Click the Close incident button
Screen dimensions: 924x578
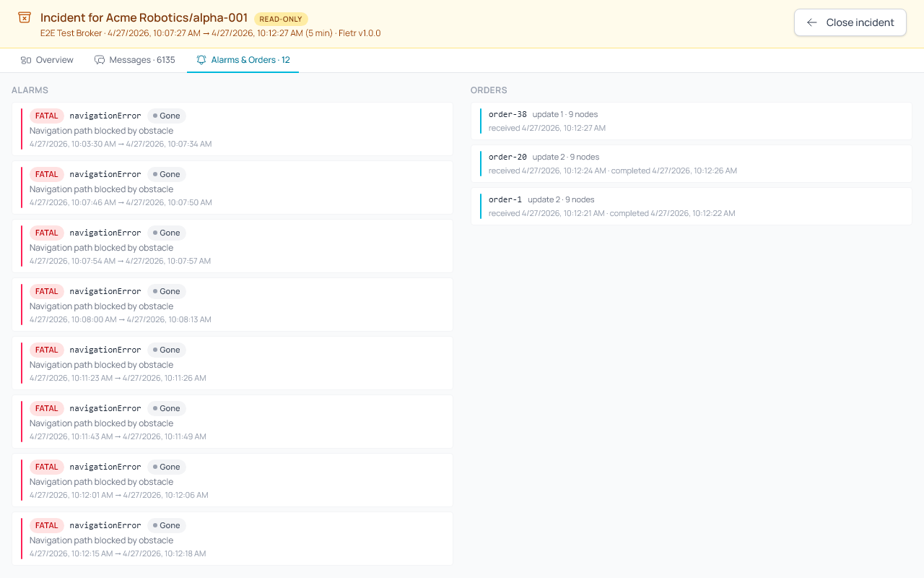click(850, 22)
